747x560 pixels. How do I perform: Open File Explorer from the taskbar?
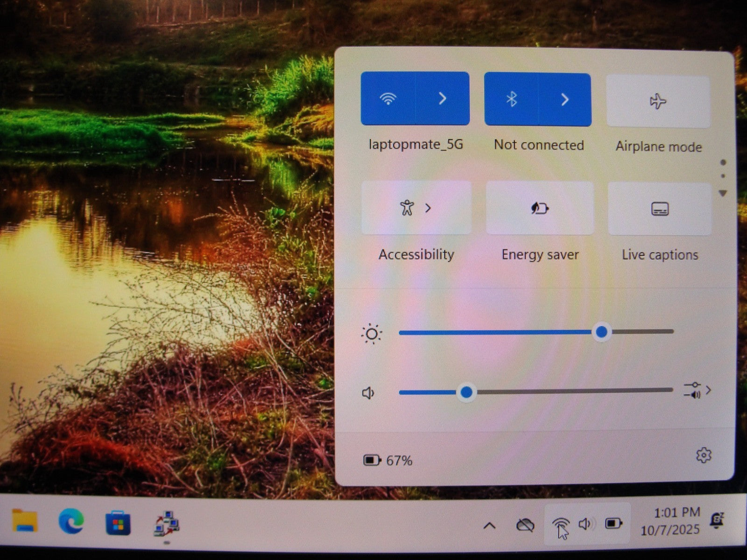(x=25, y=521)
